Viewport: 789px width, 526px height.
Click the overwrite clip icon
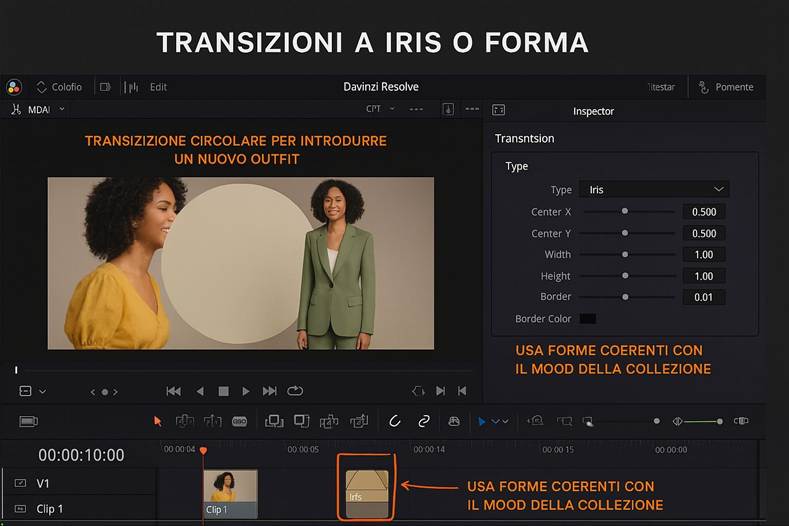301,421
